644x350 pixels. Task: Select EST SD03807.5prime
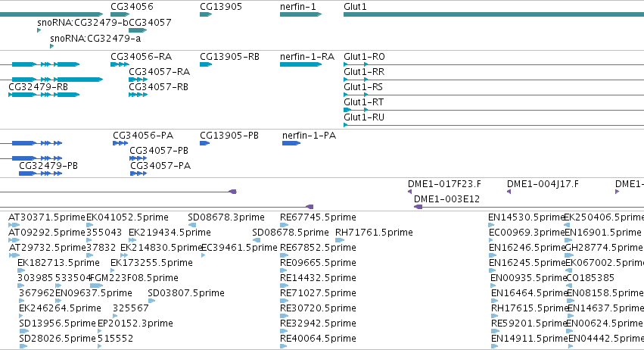(186, 293)
